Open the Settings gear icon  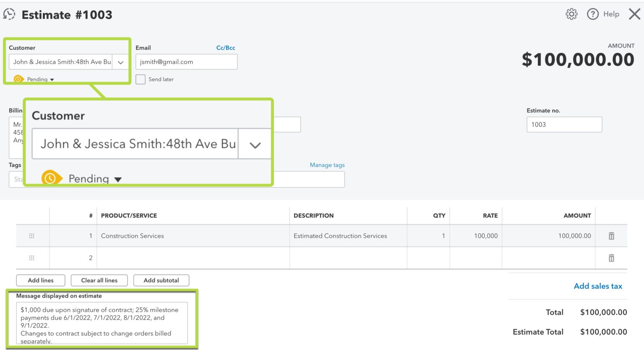click(571, 14)
